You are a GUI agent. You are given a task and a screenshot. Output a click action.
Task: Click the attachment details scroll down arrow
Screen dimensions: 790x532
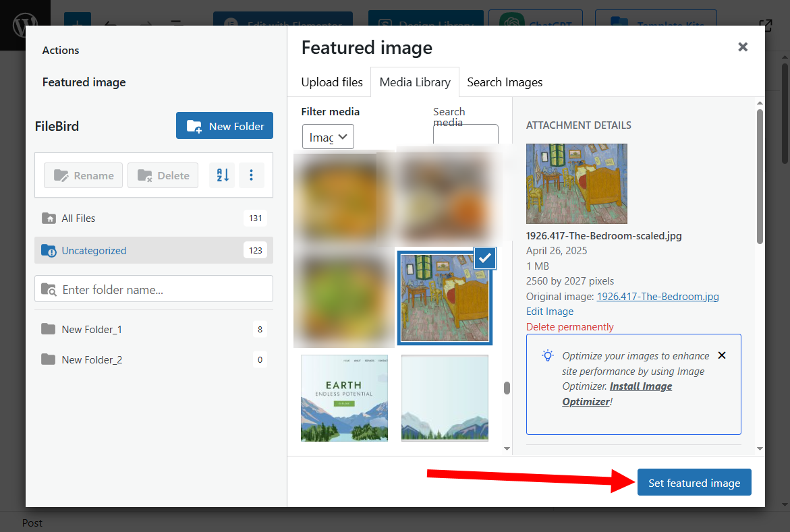coord(760,448)
